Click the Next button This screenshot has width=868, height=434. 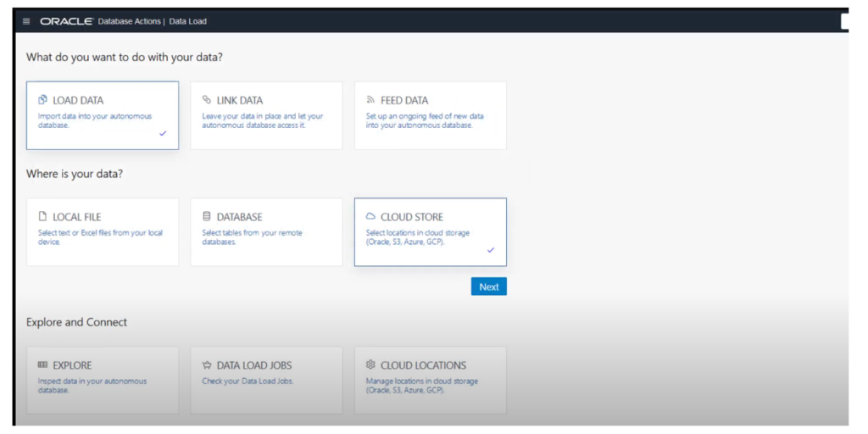pyautogui.click(x=489, y=287)
